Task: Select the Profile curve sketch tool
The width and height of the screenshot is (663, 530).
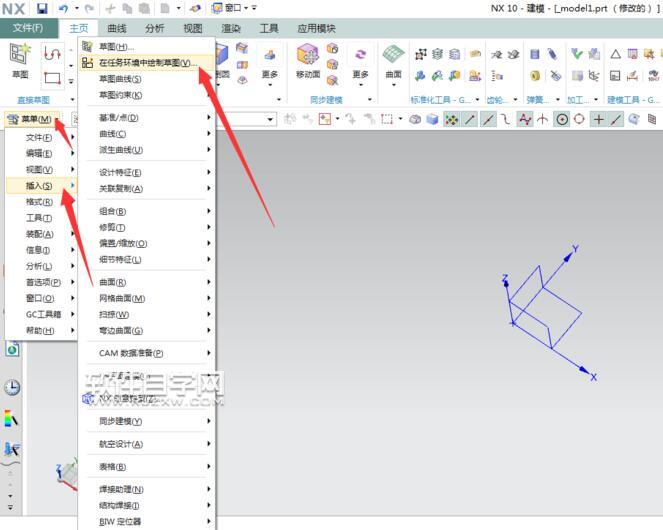Action: [x=52, y=54]
